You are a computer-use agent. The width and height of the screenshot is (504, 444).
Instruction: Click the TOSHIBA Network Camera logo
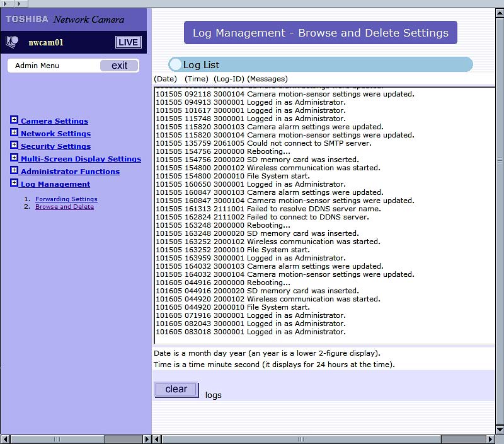65,20
